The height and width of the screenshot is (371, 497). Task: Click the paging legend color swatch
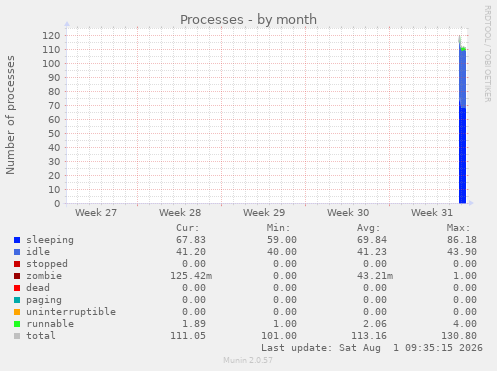tap(17, 300)
